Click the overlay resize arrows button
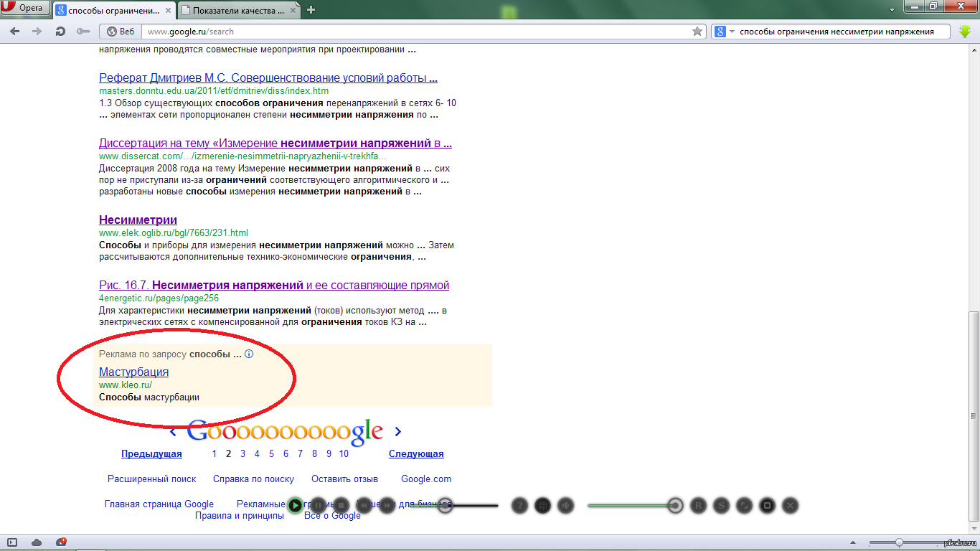Viewport: 980px width, 551px height. point(744,505)
